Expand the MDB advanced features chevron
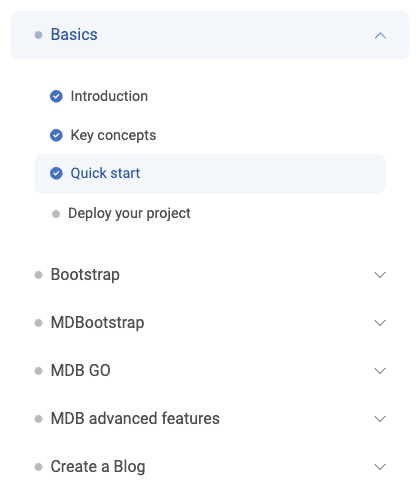The image size is (420, 497). (x=380, y=419)
